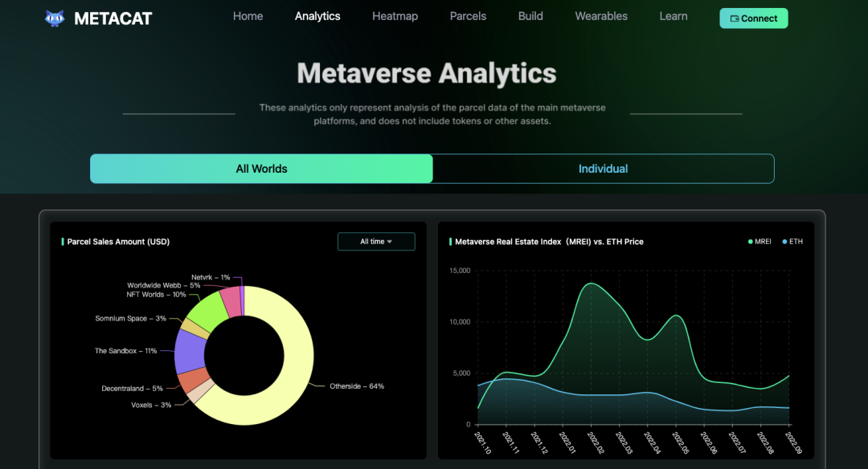Click the MREI peak near 2022.02
Screen dimensions: 868x469
(592, 283)
